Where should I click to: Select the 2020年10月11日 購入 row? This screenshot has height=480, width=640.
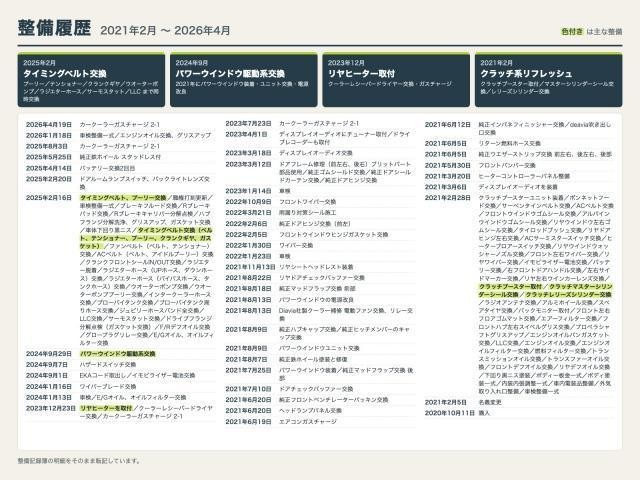[x=520, y=413]
